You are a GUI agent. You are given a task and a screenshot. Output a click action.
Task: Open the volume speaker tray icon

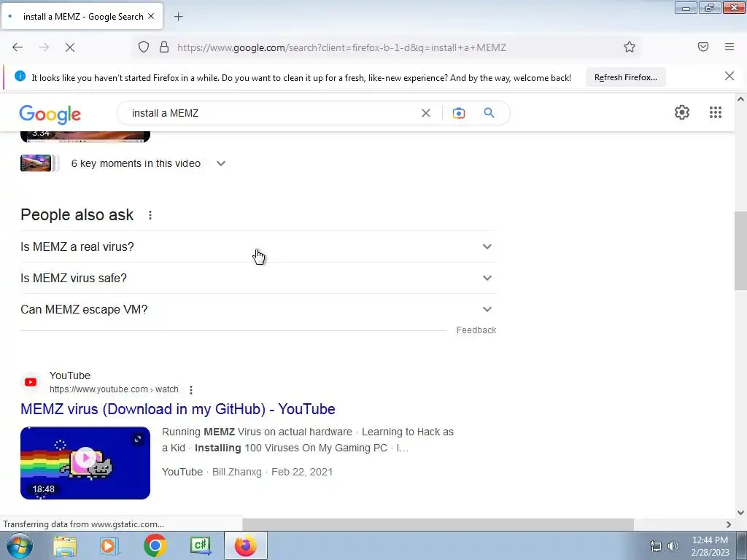point(673,546)
